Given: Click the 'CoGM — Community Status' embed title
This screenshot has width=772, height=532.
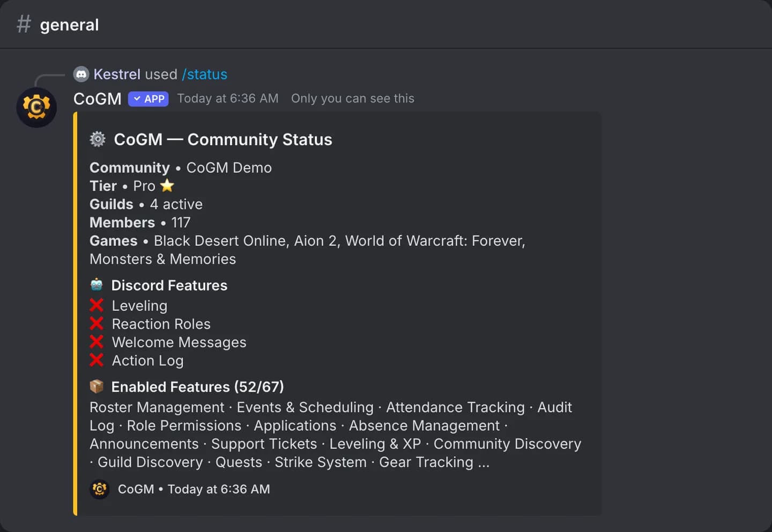Looking at the screenshot, I should [x=223, y=139].
